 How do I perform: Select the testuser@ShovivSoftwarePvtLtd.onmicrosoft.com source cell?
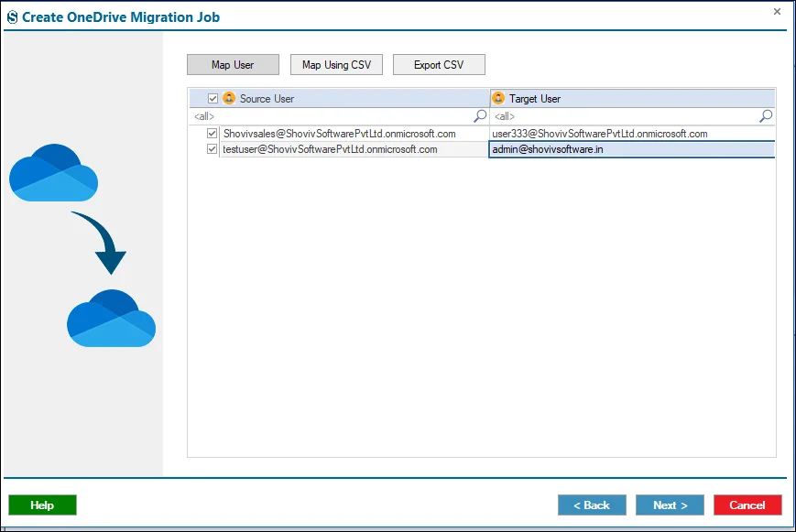point(354,149)
